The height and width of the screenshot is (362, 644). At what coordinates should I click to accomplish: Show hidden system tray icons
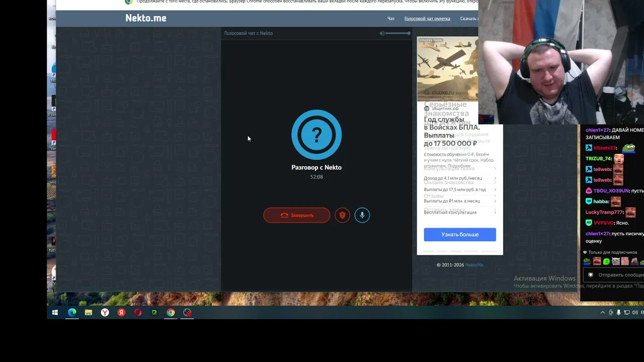pyautogui.click(x=603, y=313)
